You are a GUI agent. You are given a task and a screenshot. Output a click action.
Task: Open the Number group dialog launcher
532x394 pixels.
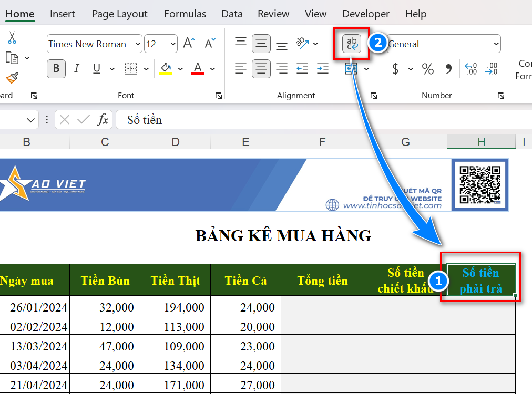point(500,95)
